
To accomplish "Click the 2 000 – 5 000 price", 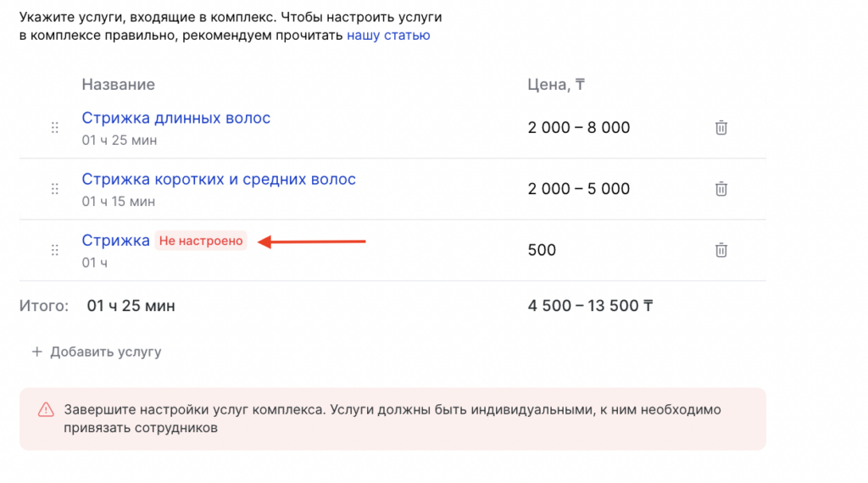I will (x=579, y=189).
